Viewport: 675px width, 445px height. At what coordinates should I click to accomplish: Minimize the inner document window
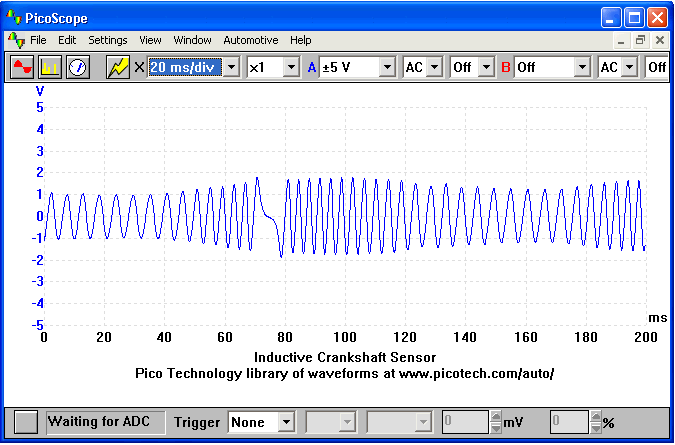[x=621, y=41]
